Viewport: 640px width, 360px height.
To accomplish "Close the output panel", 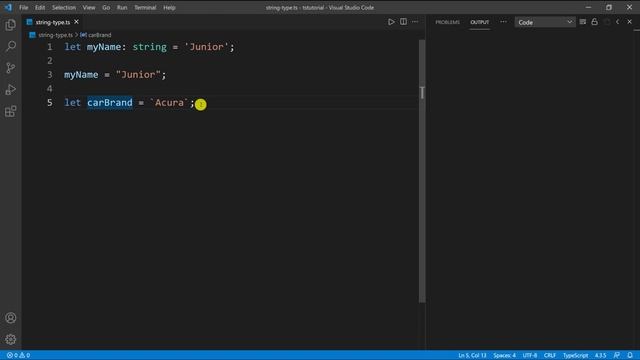I will 629,22.
